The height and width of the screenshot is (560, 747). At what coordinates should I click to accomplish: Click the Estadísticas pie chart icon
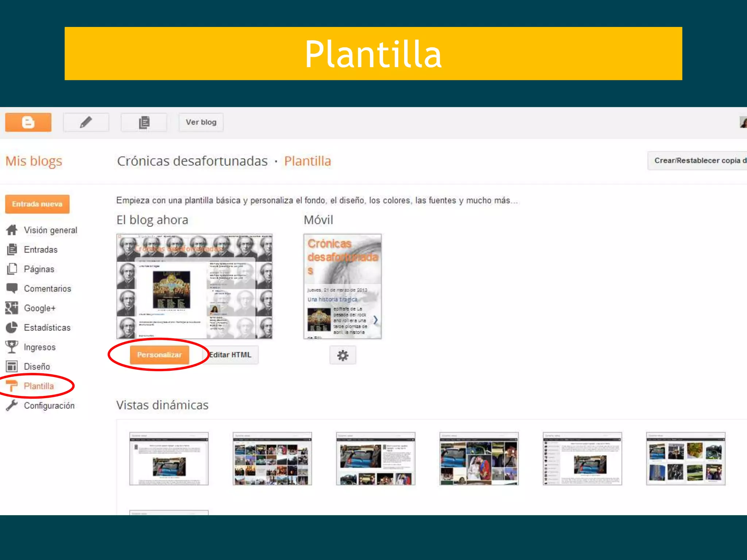tap(12, 327)
